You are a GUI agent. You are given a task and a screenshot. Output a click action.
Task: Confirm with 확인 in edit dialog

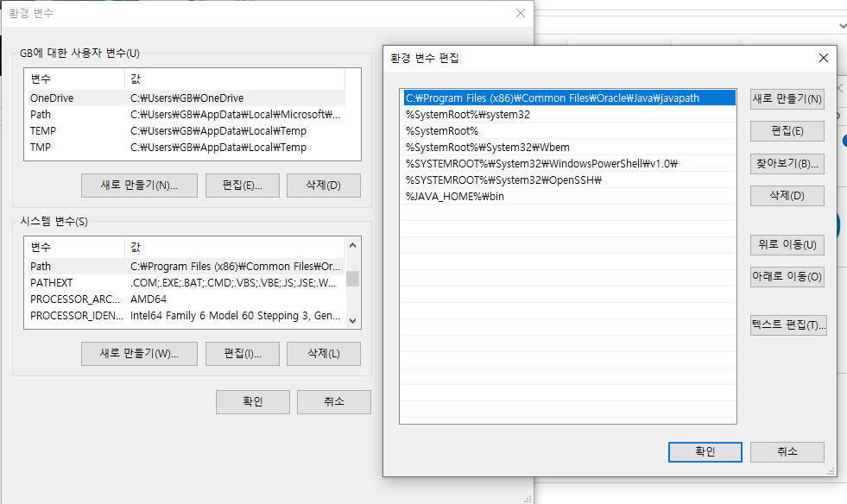[x=705, y=452]
